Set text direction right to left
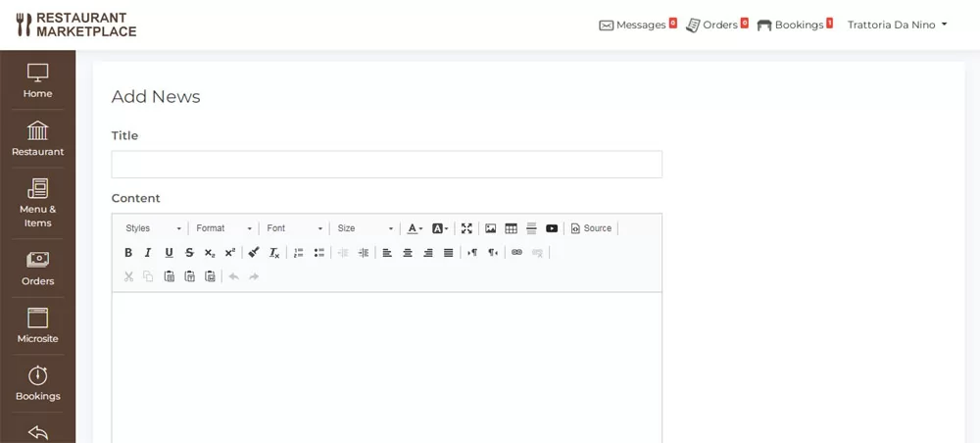The image size is (980, 443). pos(493,253)
